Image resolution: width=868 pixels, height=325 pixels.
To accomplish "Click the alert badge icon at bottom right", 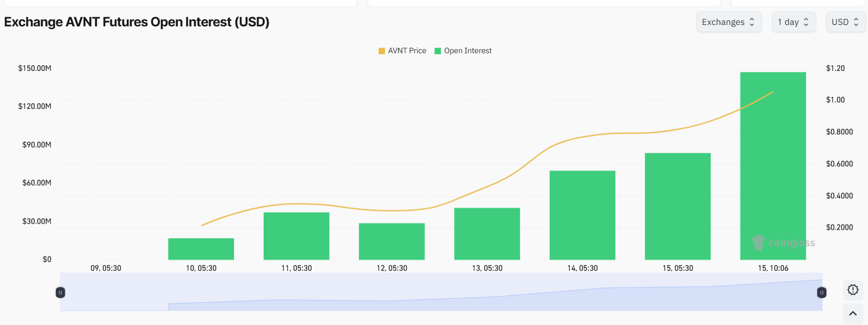I will pyautogui.click(x=853, y=290).
